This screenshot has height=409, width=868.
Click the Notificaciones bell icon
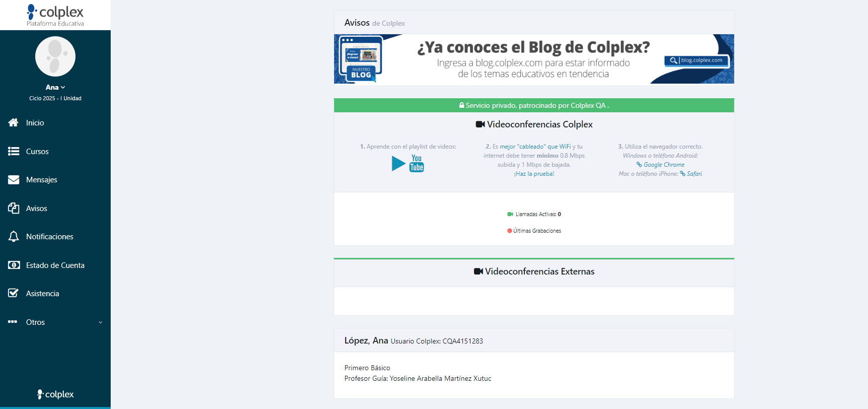pos(14,237)
